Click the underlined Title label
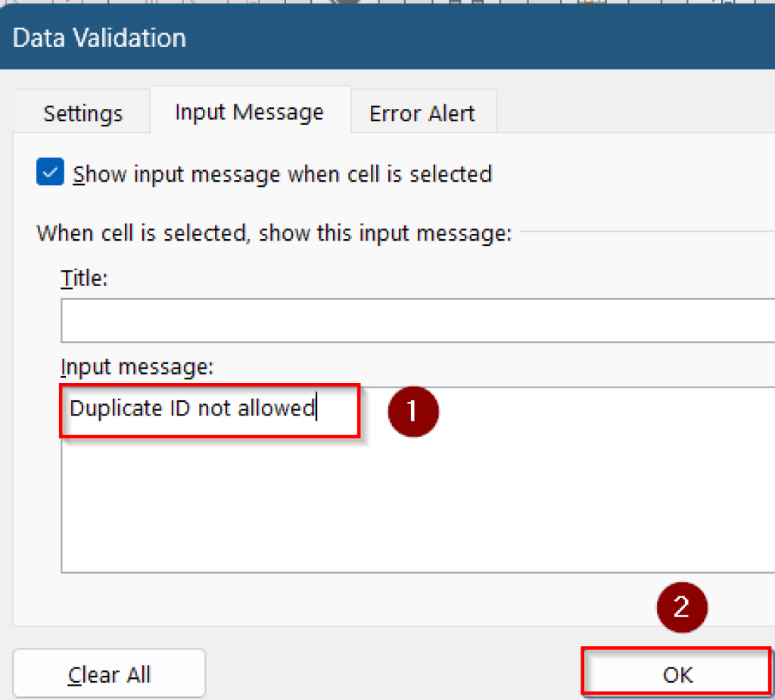Image resolution: width=775 pixels, height=700 pixels. click(83, 278)
